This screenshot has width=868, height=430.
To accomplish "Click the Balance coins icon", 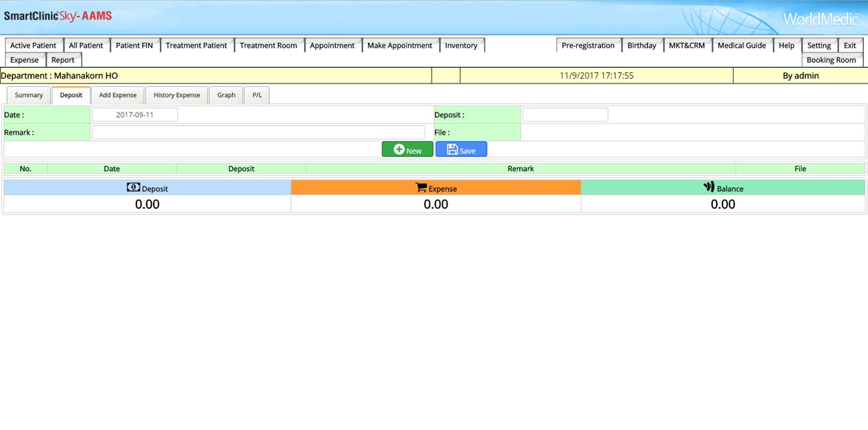I will tap(709, 187).
